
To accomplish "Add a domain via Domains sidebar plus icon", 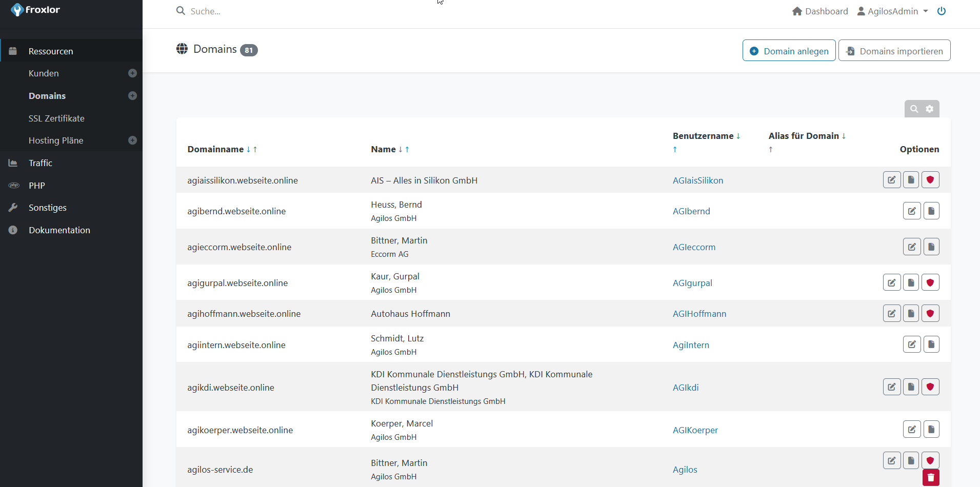I will coord(132,96).
